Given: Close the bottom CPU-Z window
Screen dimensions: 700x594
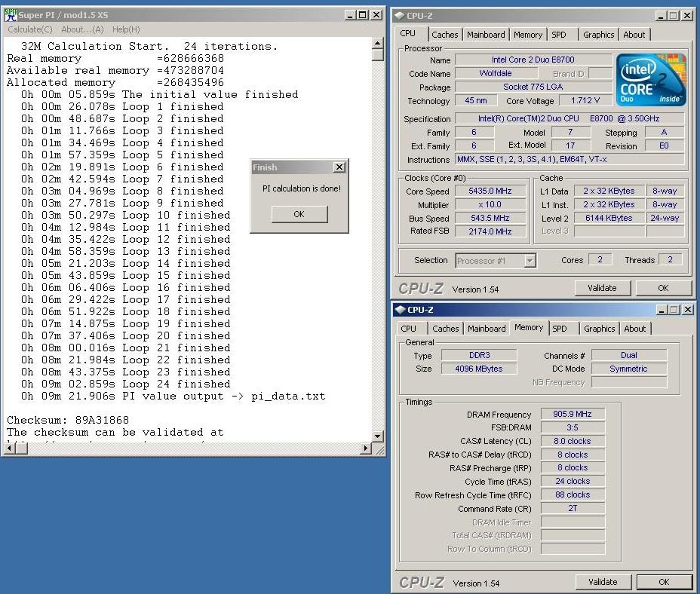Looking at the screenshot, I should pos(688,310).
